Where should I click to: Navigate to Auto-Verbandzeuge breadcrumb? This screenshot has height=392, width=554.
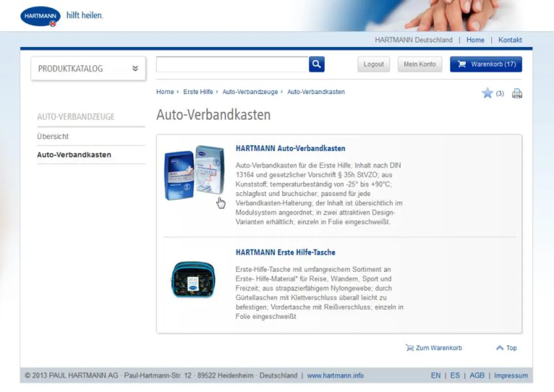(x=250, y=92)
